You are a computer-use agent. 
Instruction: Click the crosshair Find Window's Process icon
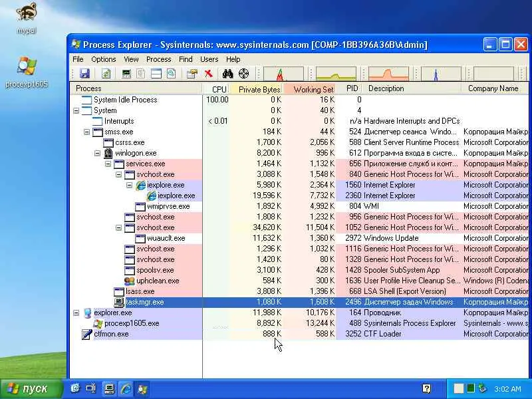(243, 73)
